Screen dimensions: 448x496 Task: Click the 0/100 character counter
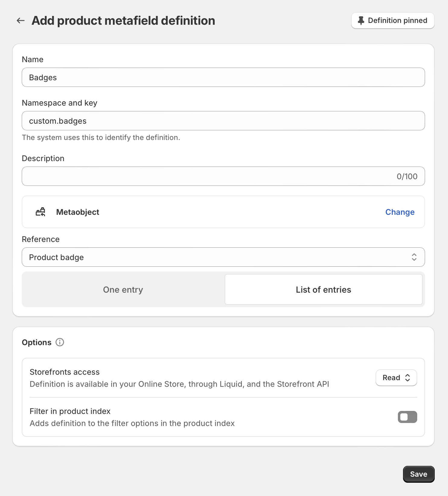click(x=407, y=176)
